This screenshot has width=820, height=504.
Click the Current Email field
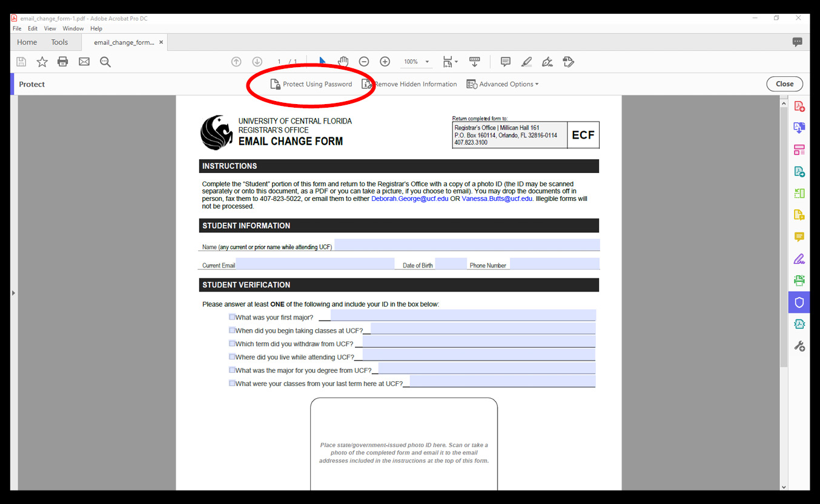[x=315, y=263]
